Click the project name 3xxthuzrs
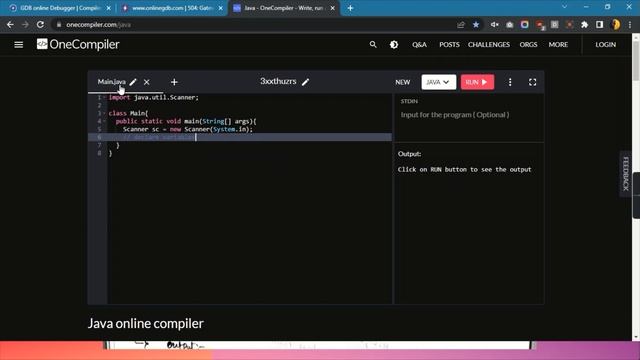Viewport: 640px width, 360px height. 278,81
